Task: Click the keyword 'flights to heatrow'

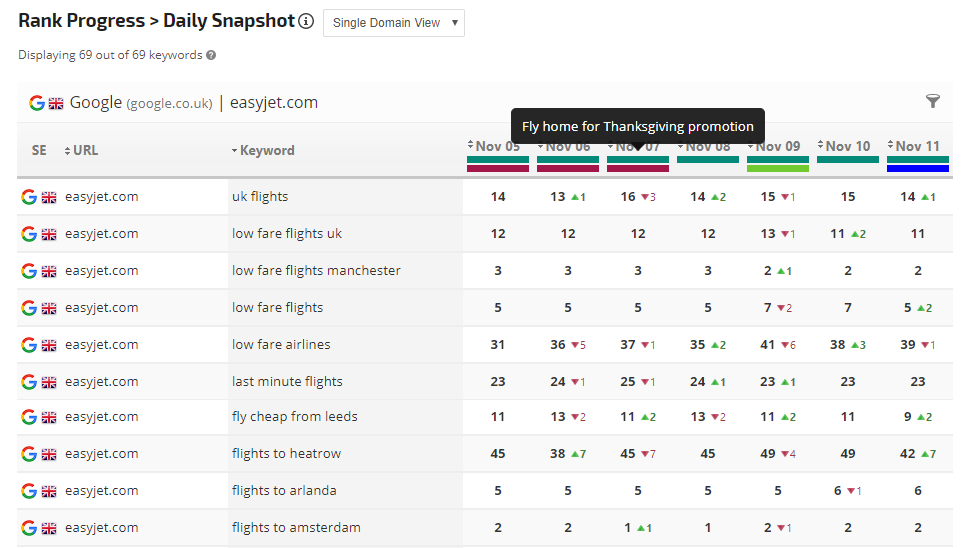Action: [x=286, y=454]
